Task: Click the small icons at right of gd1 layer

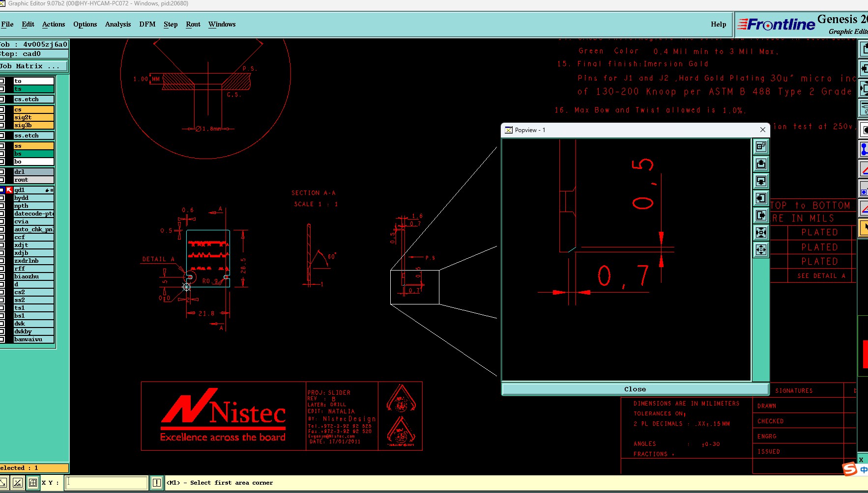Action: pyautogui.click(x=49, y=190)
